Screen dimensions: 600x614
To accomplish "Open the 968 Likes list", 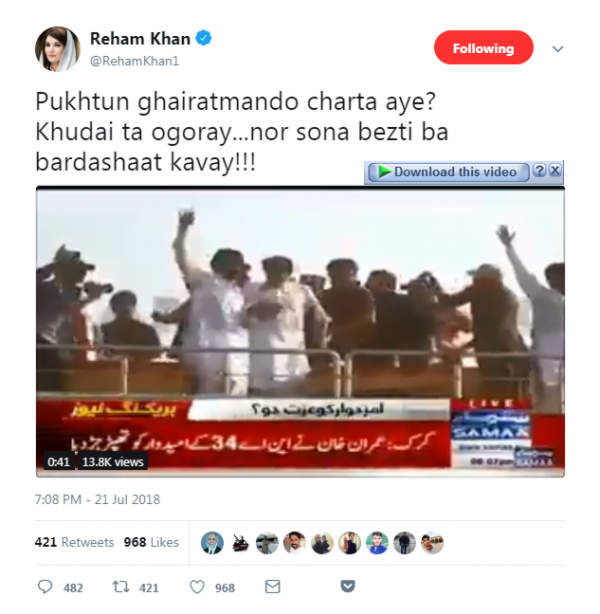I will pos(151,542).
